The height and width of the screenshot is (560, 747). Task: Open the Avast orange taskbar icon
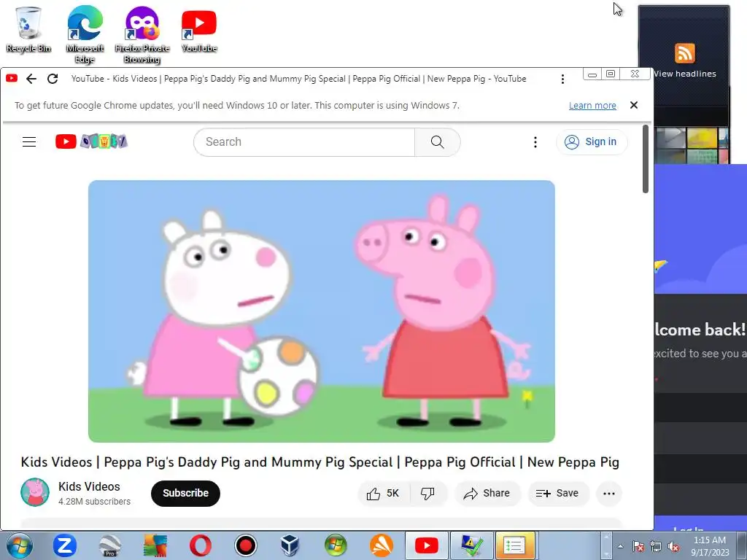[x=381, y=545]
